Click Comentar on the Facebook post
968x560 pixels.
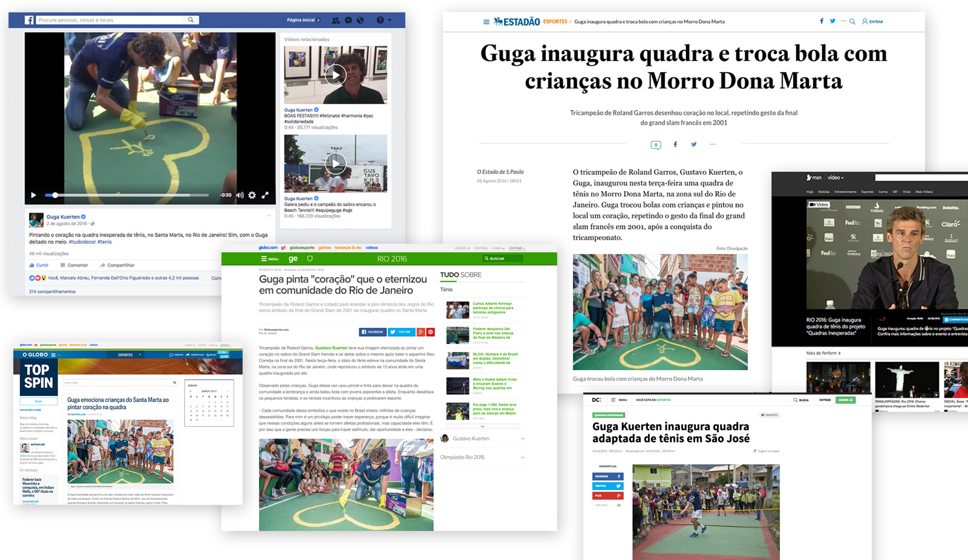(74, 265)
